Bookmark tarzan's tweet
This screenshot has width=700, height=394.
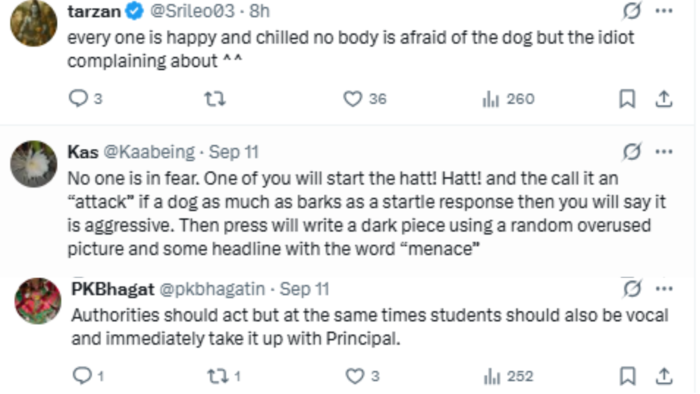(x=627, y=99)
